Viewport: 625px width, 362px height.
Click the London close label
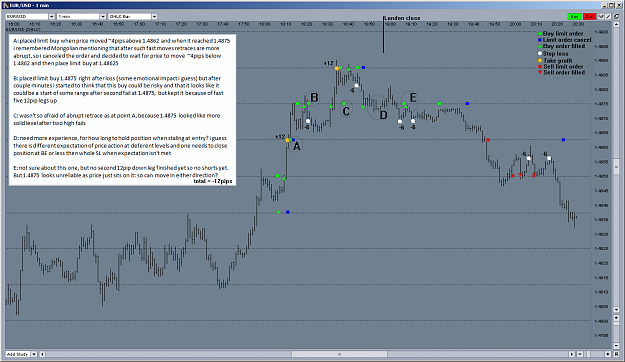(402, 18)
